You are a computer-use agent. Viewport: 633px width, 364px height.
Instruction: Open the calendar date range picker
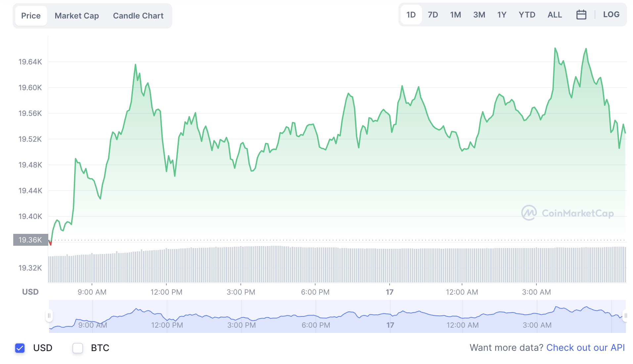[x=581, y=15]
